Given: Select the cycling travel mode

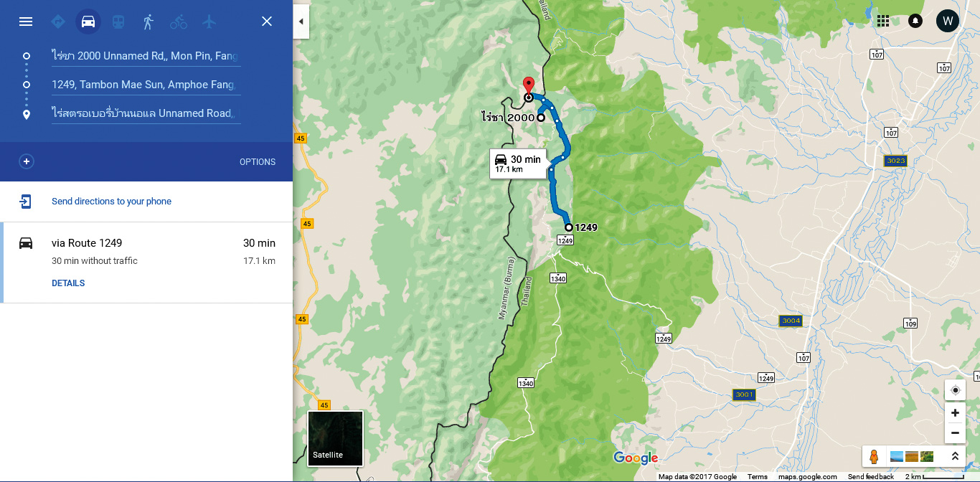Looking at the screenshot, I should tap(179, 22).
